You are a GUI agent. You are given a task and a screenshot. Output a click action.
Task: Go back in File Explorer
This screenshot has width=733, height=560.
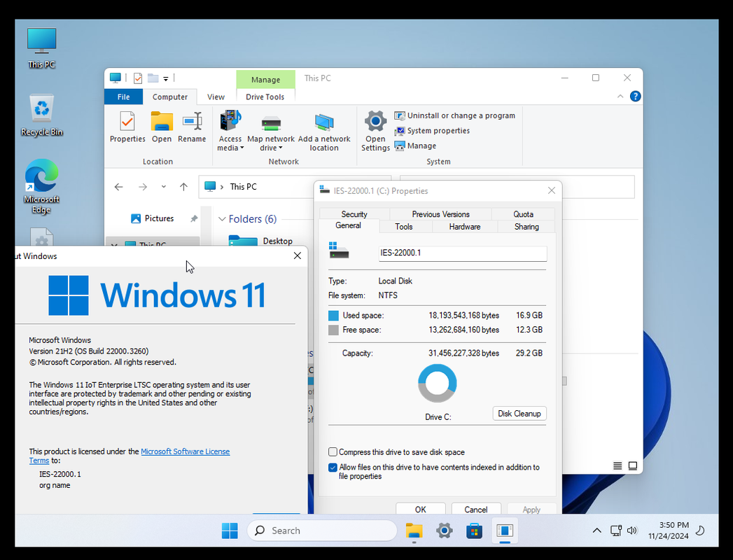(x=119, y=187)
